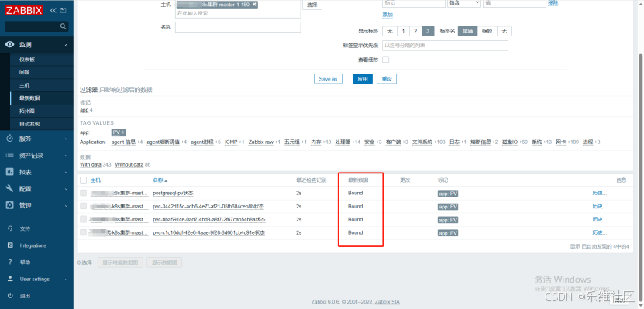Click the chart icon of 报表
The image size is (644, 309).
coord(10,172)
